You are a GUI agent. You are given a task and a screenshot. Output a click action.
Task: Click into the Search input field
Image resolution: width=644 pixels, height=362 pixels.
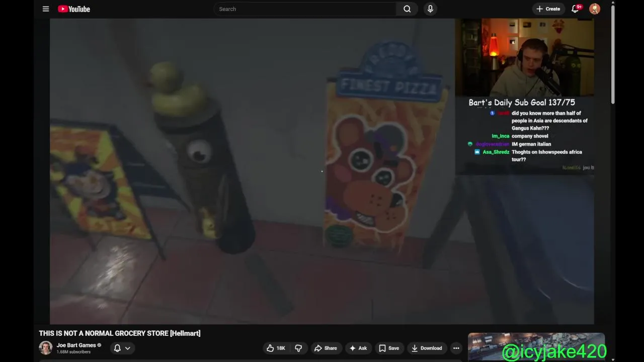point(305,9)
